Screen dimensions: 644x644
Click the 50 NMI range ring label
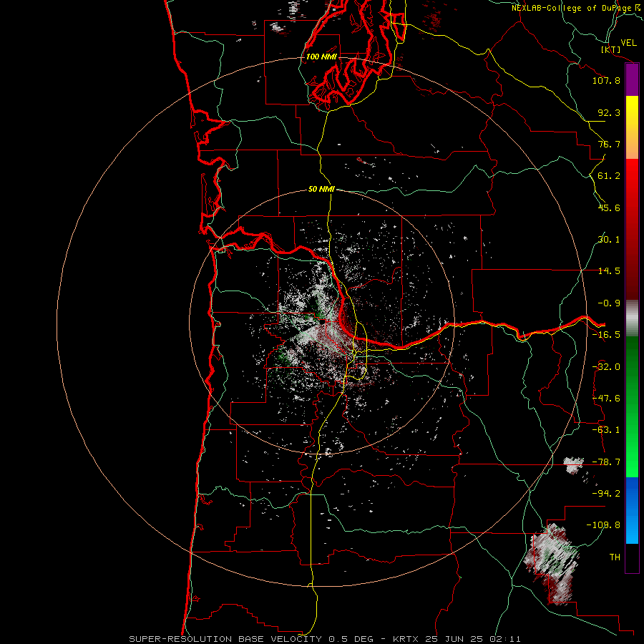(x=321, y=190)
